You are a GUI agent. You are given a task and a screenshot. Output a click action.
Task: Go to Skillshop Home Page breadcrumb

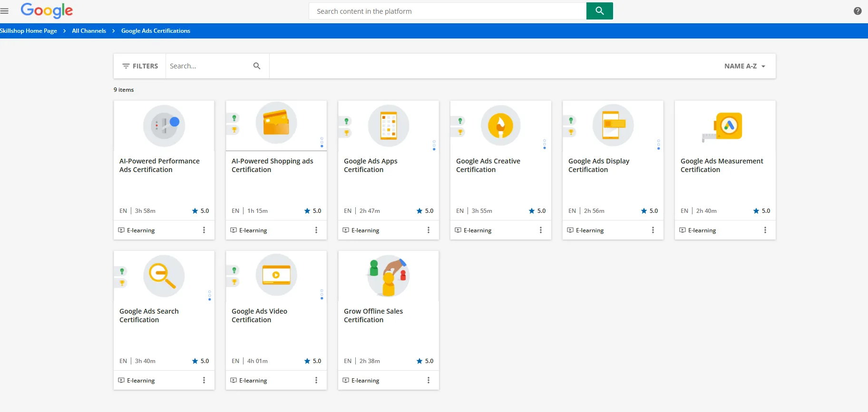[x=29, y=31]
